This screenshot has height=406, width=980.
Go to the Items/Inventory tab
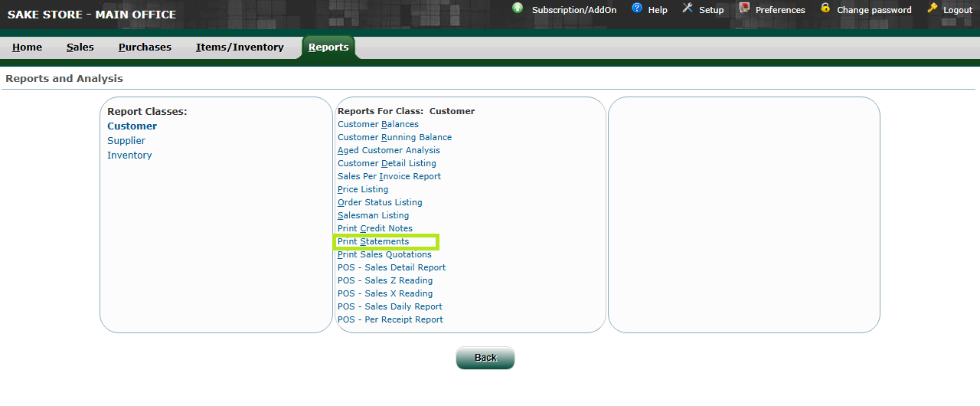pyautogui.click(x=240, y=47)
